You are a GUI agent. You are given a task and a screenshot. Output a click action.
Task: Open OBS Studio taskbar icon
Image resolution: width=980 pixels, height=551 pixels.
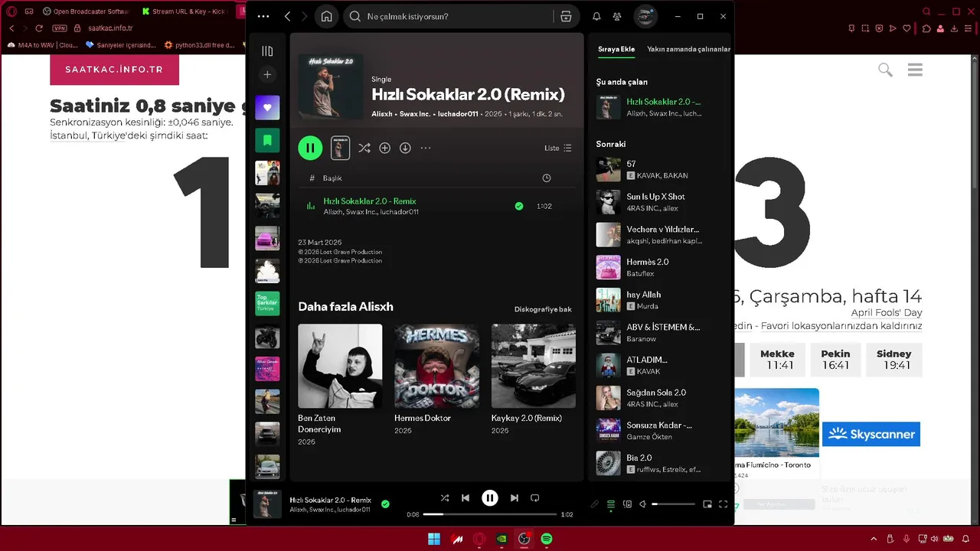click(524, 539)
